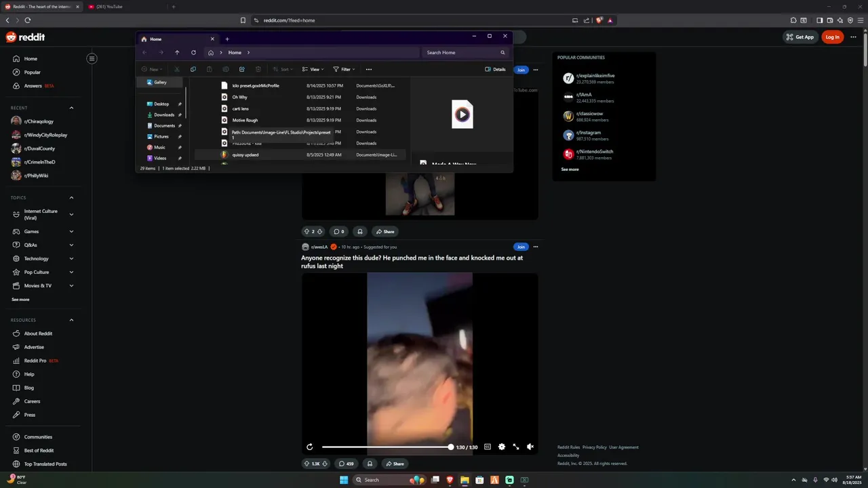Click Up arrow in File Explorer
Screen dimensions: 868x488
click(177, 52)
